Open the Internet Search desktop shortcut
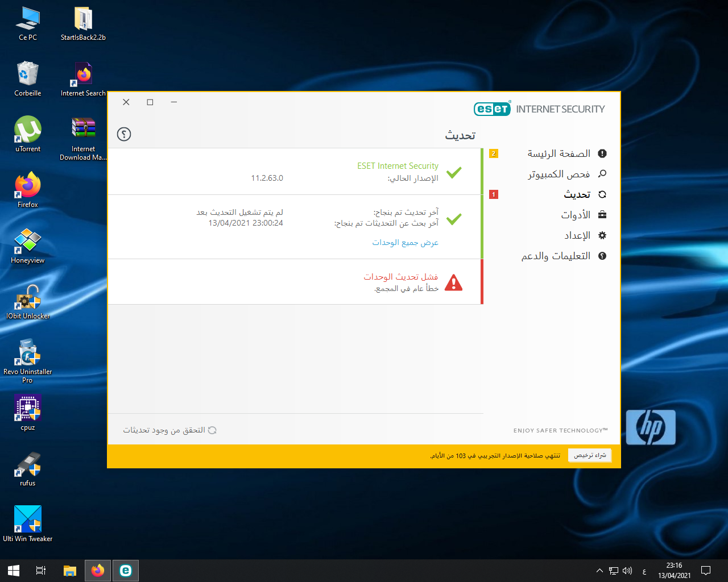 (83, 79)
